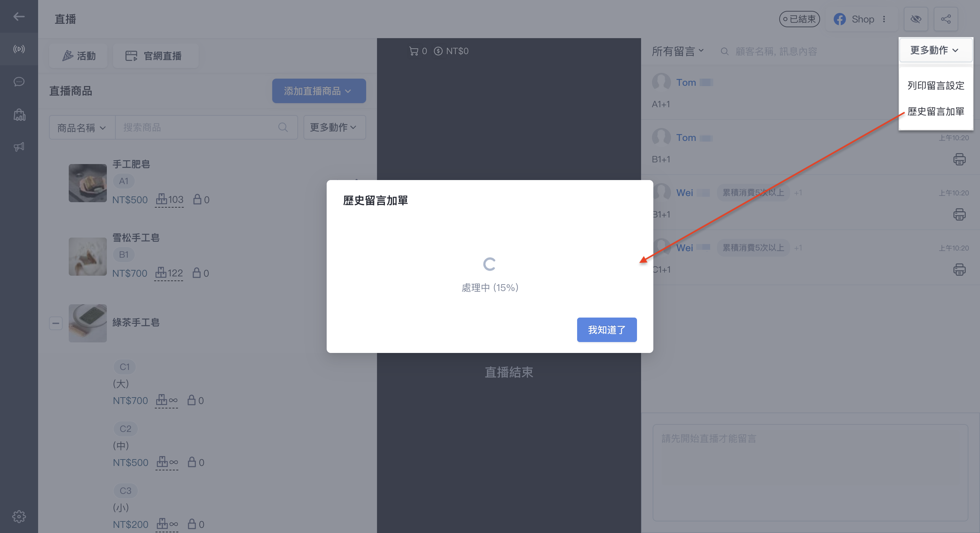Click Tom's name on A1+1 comment

pyautogui.click(x=686, y=82)
